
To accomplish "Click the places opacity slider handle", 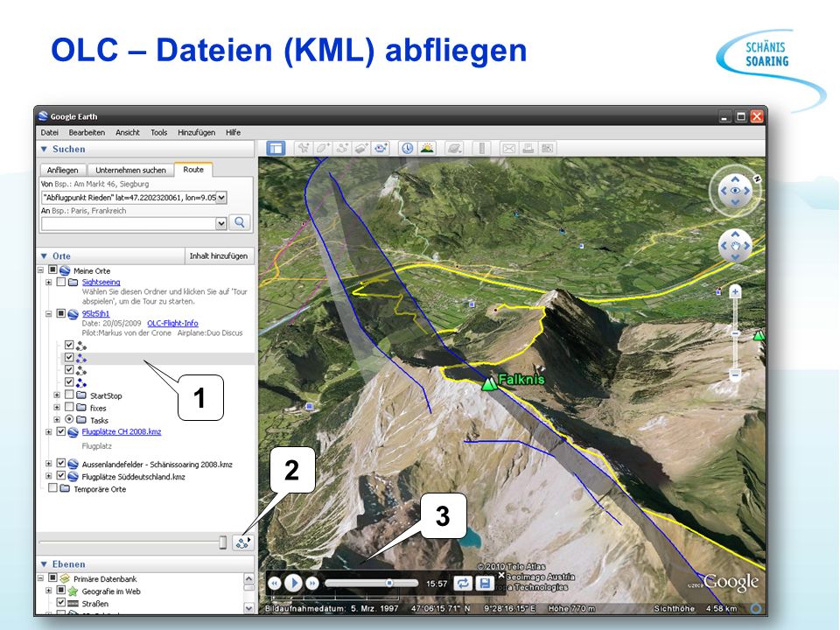I will pyautogui.click(x=223, y=542).
